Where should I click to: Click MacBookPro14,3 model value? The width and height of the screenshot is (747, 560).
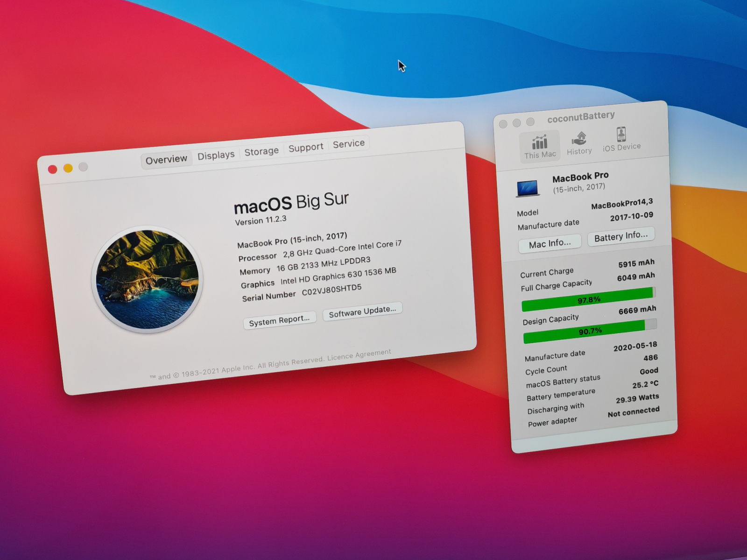622,204
